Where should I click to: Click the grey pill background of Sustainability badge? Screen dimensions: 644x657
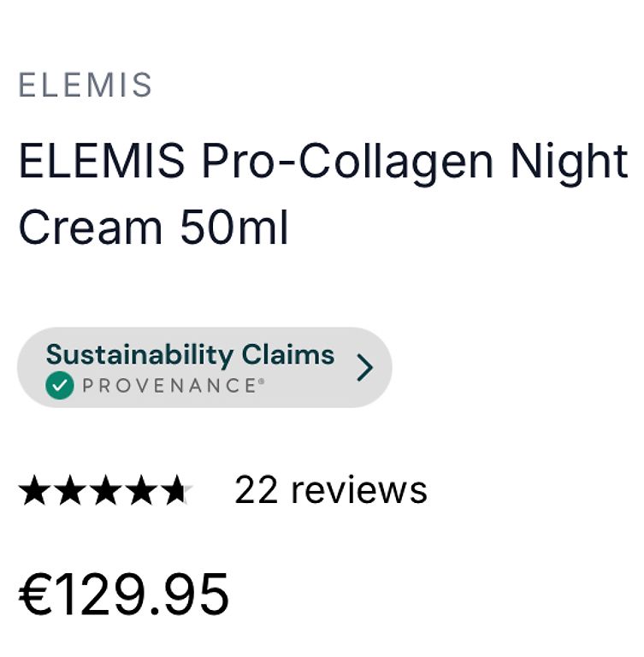[204, 368]
